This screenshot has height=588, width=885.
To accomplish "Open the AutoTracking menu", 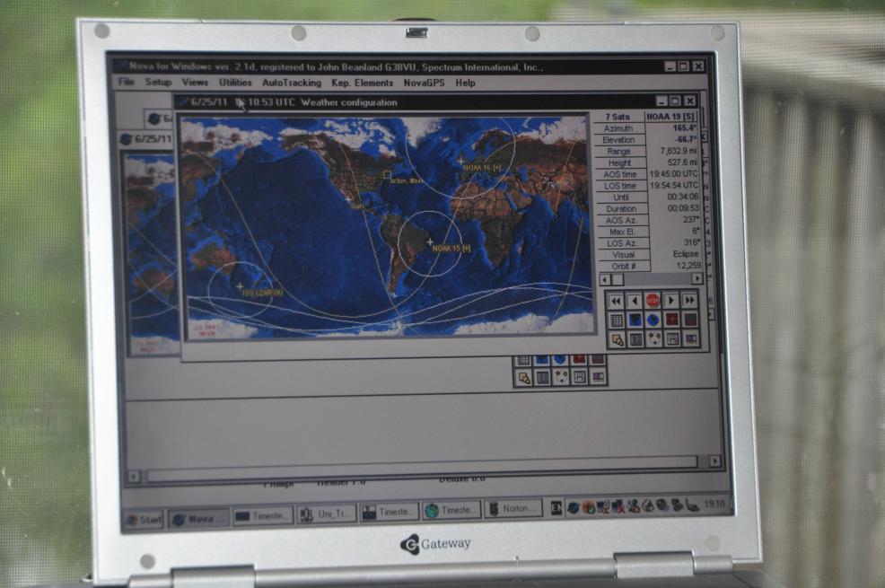I will [291, 83].
